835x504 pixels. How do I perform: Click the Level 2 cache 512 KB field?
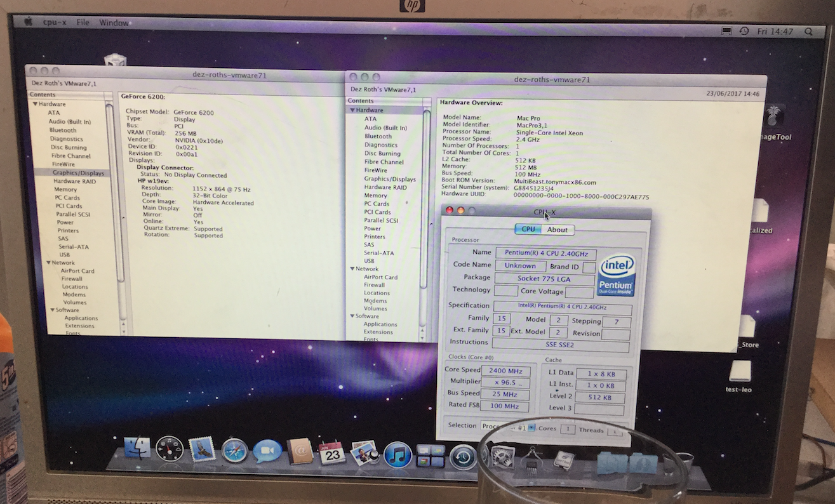[x=599, y=398]
